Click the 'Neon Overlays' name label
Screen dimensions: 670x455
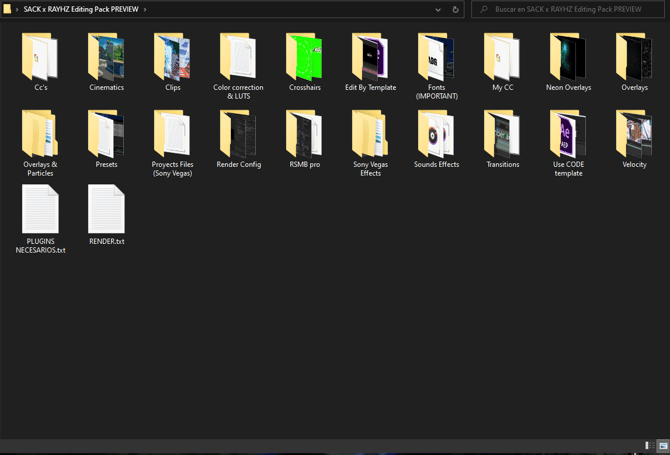pos(568,88)
